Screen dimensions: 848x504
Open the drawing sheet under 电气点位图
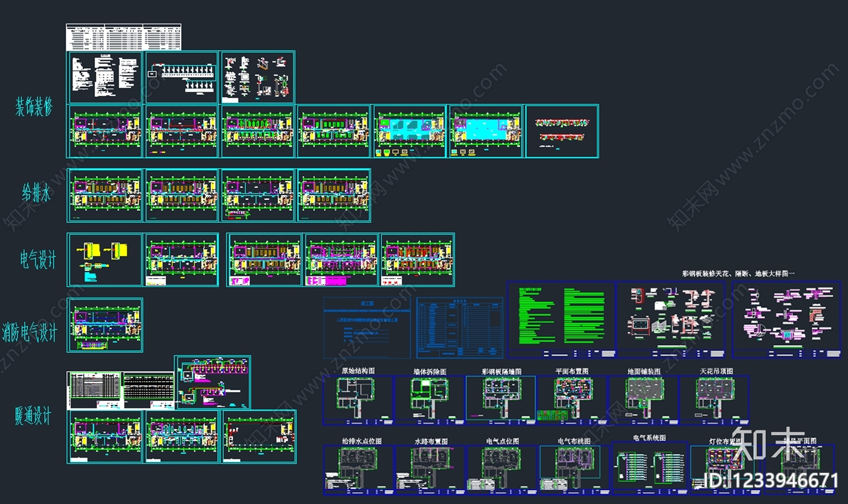(502, 470)
